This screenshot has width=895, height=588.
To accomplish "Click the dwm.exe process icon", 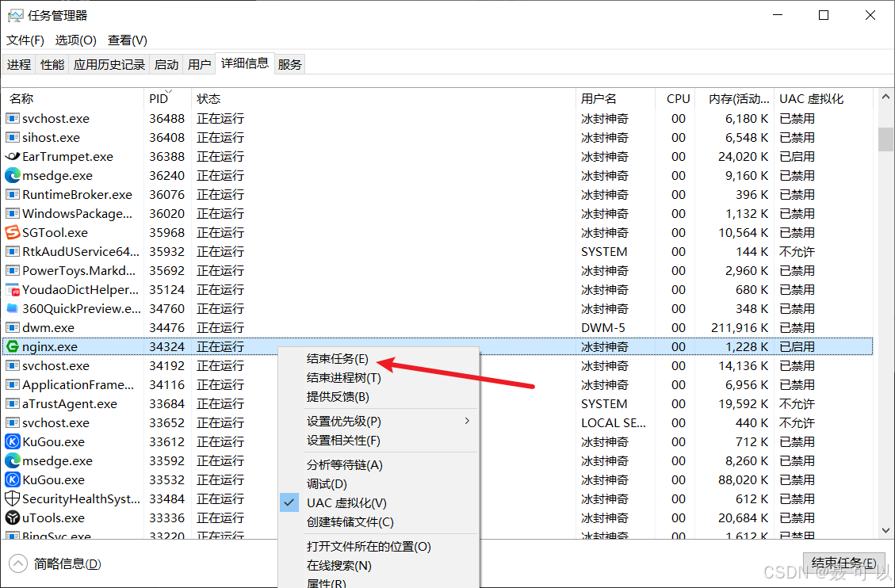I will point(12,328).
